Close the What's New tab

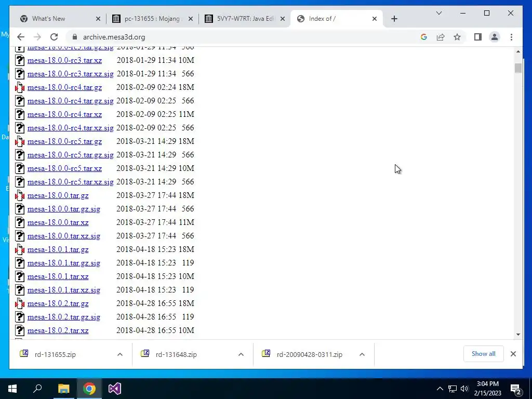pos(98,19)
